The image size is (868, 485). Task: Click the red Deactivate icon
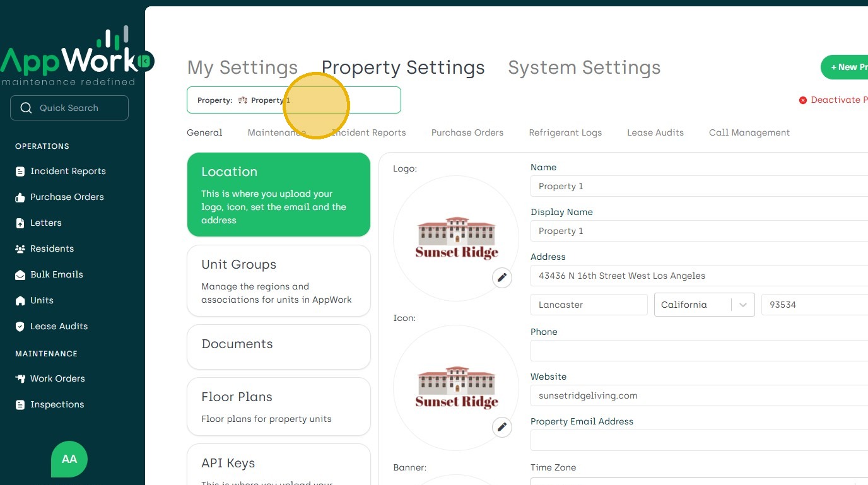803,100
